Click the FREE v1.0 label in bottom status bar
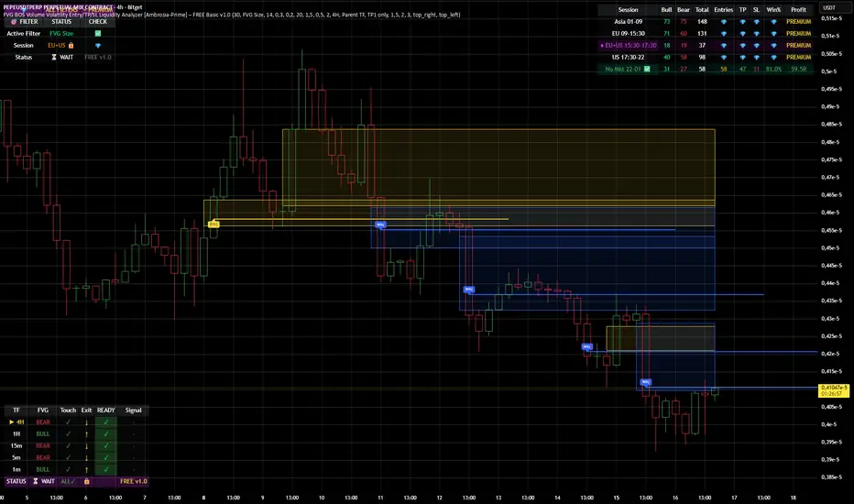The image size is (854, 504). pos(134,481)
